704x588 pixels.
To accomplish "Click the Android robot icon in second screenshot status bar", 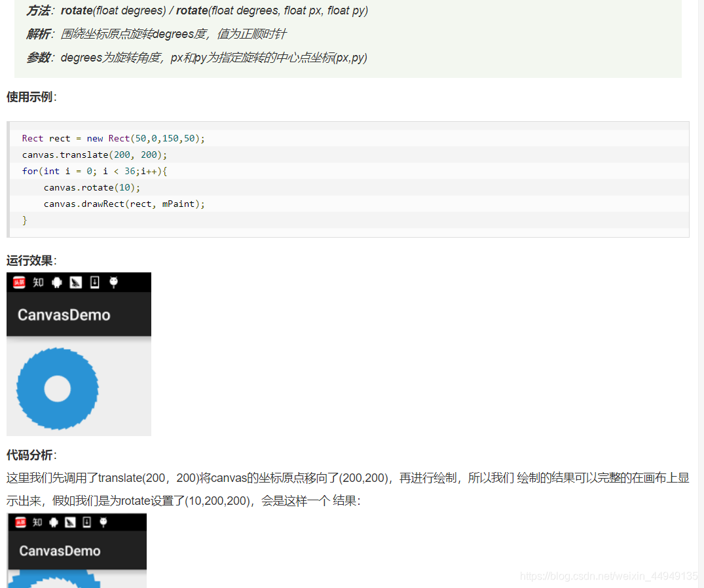I will click(54, 522).
